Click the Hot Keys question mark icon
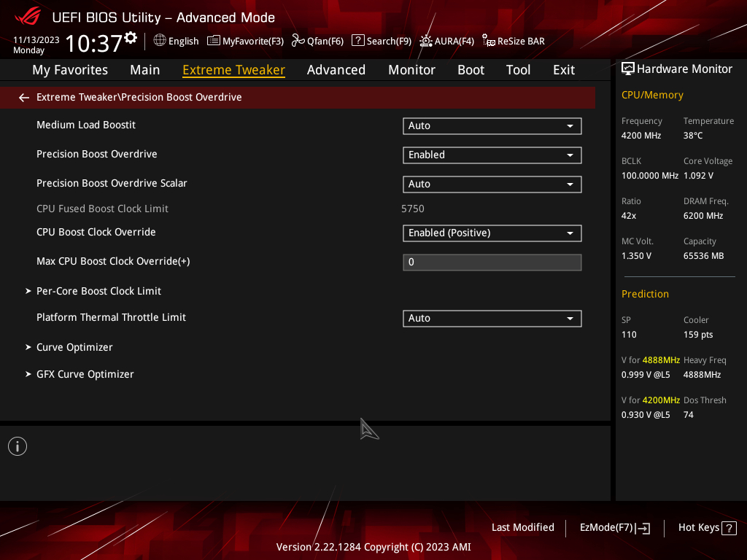This screenshot has width=747, height=560. pyautogui.click(x=729, y=528)
